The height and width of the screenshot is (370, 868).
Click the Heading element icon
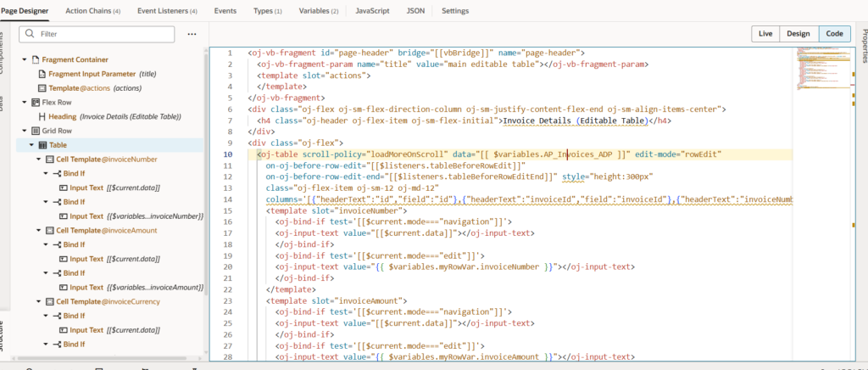(x=42, y=116)
